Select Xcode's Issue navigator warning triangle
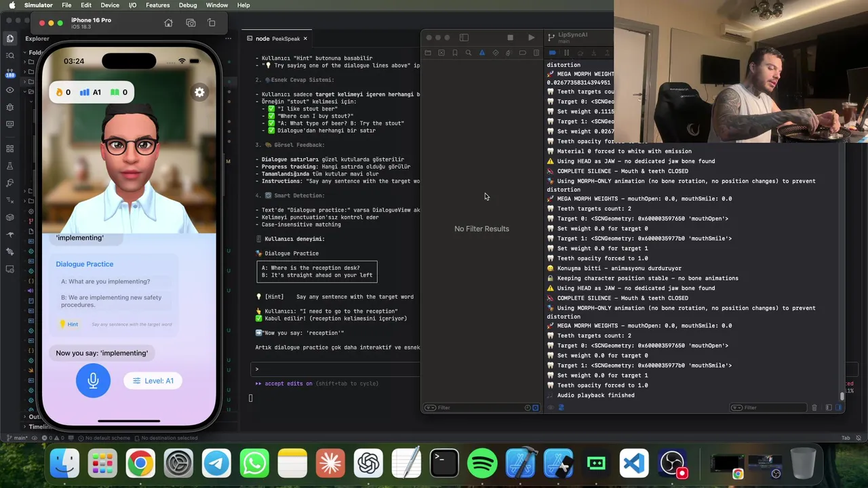 (x=482, y=53)
